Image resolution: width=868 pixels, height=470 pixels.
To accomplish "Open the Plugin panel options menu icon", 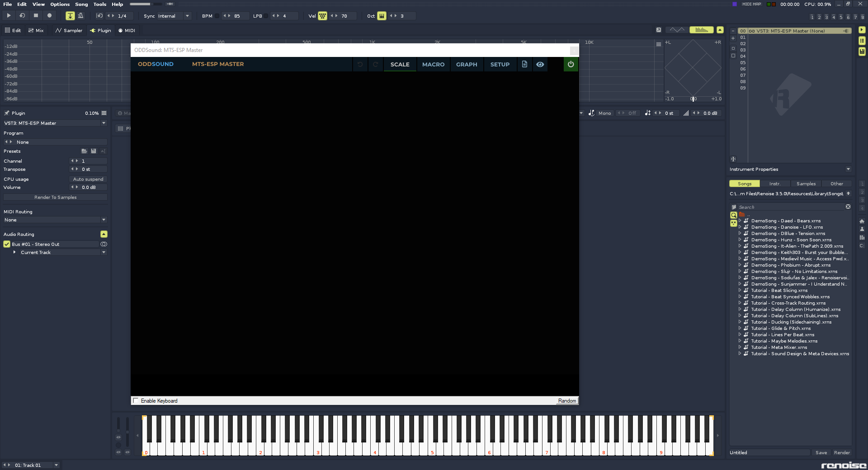I will coord(104,113).
